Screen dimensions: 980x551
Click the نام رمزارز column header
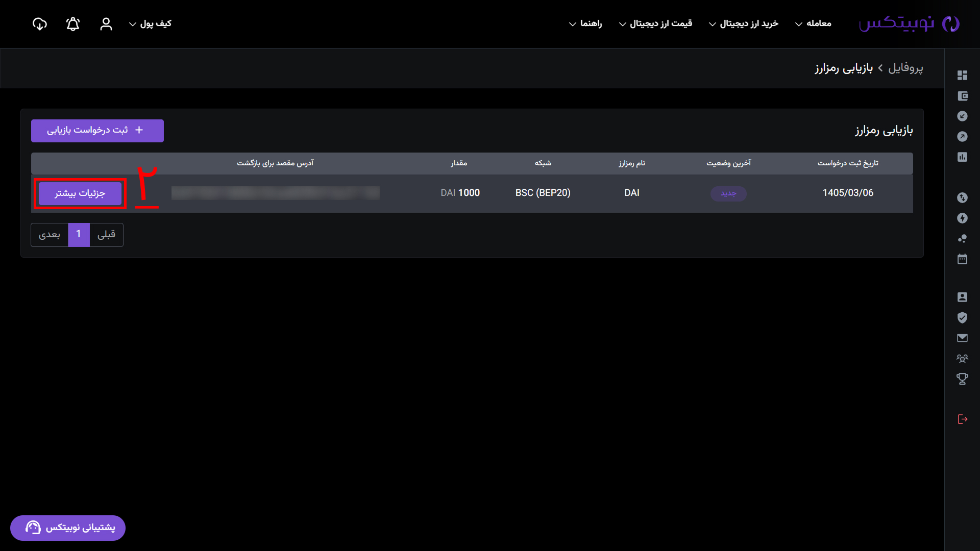[x=632, y=163]
